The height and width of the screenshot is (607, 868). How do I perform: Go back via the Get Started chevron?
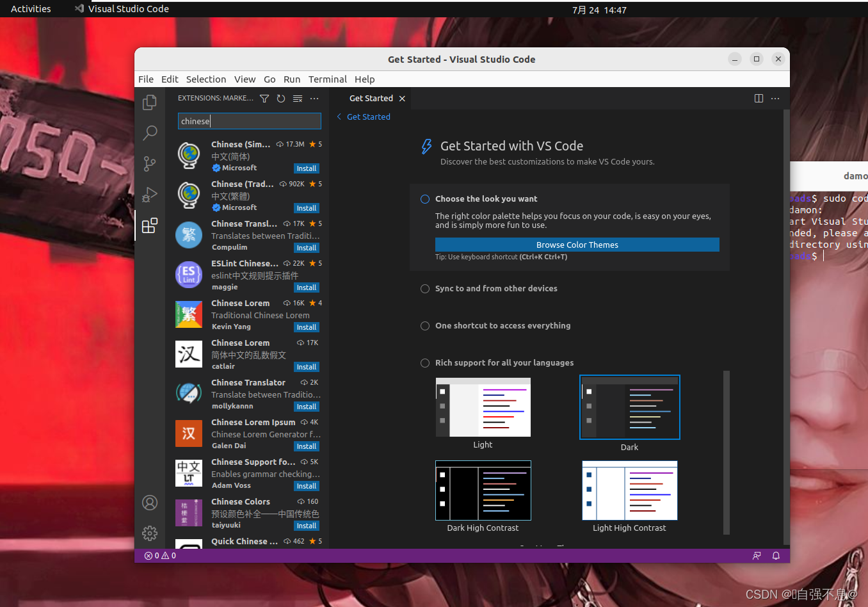(339, 117)
